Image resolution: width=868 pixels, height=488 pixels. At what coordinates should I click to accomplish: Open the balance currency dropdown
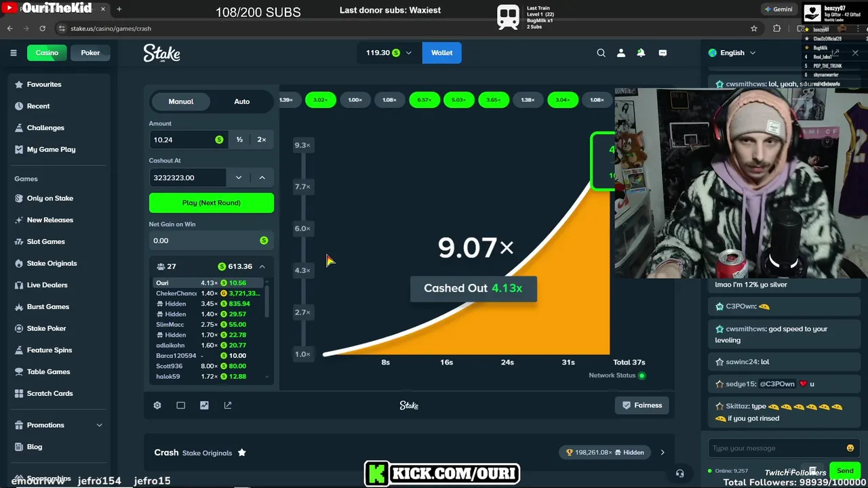(389, 53)
